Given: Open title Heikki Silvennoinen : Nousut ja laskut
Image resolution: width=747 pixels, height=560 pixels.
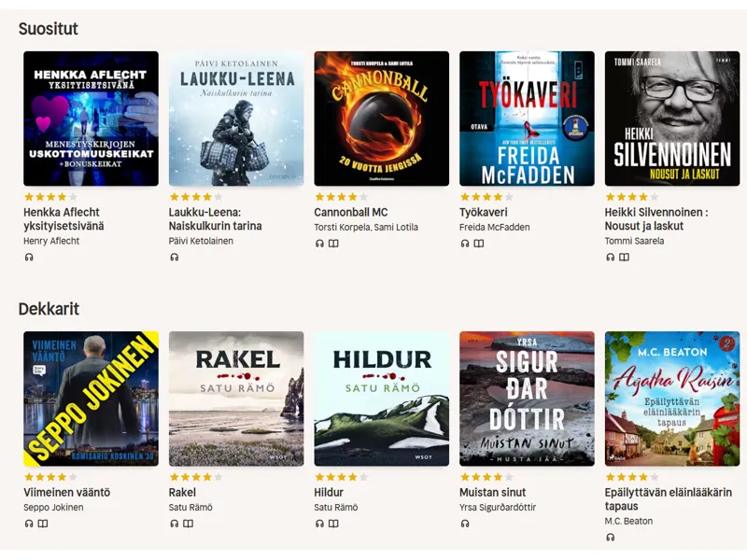Looking at the screenshot, I should (656, 219).
